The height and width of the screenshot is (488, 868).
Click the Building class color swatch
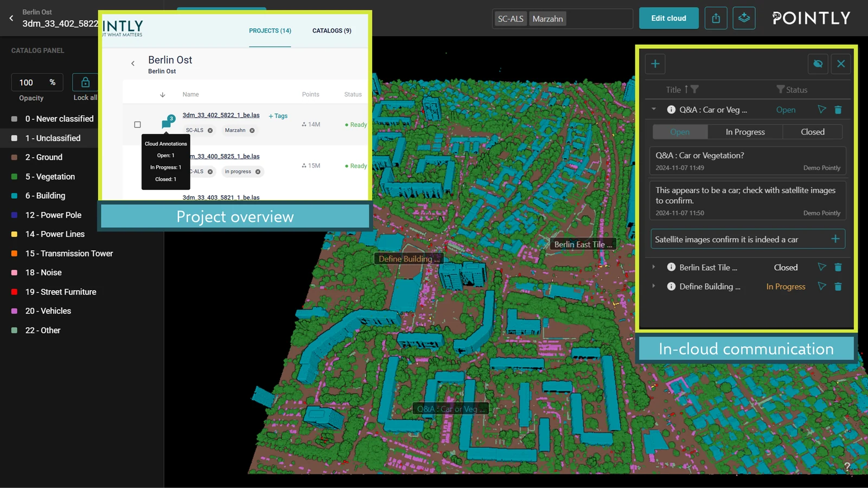point(14,196)
